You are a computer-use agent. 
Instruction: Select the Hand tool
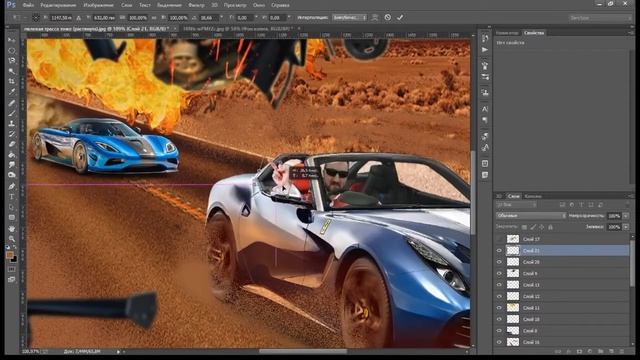point(11,229)
